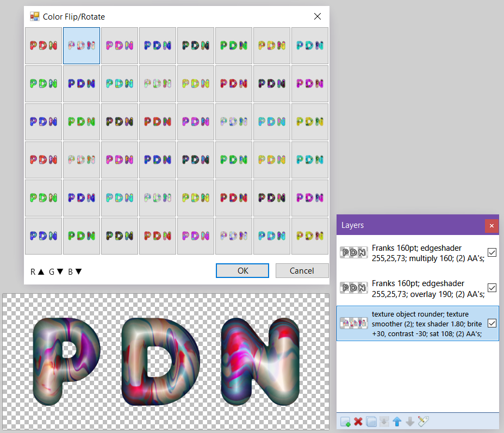Pick second-row third cyan PDN variant
Screen dimensions: 504x433
[120, 84]
